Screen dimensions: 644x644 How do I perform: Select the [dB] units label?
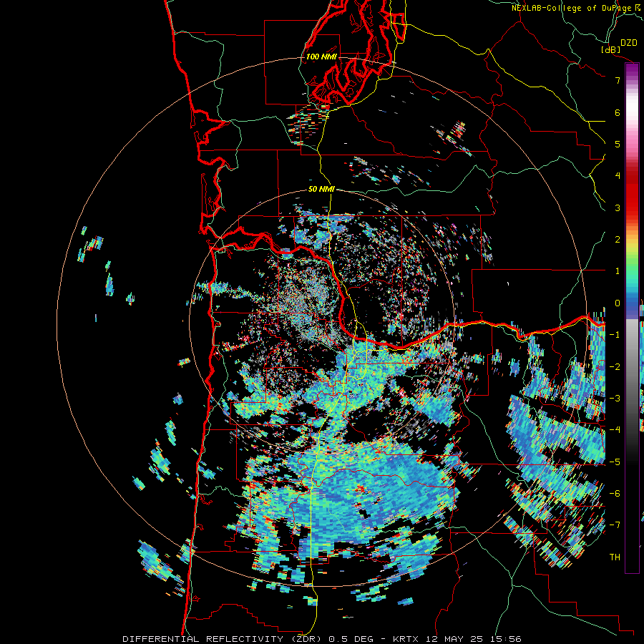click(x=611, y=49)
